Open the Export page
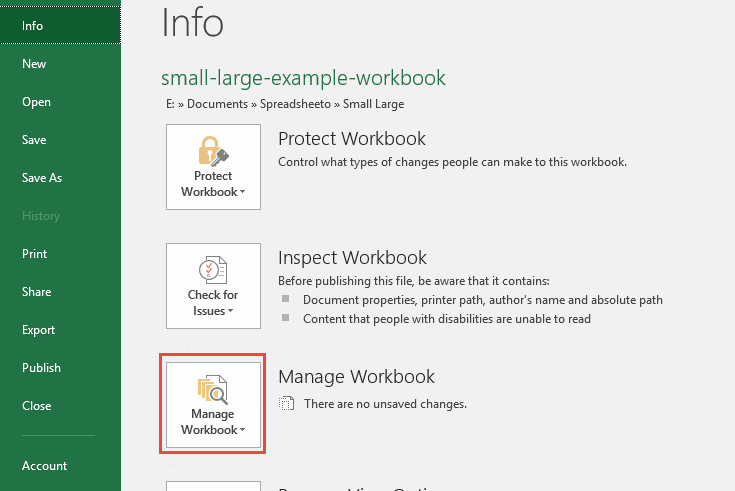This screenshot has width=735, height=491. point(38,330)
